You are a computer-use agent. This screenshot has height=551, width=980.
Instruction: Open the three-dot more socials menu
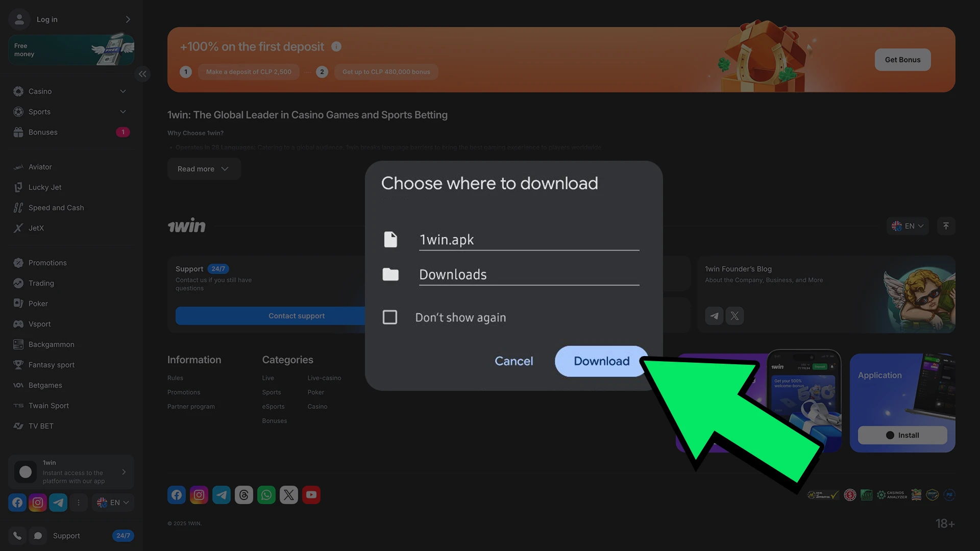79,503
